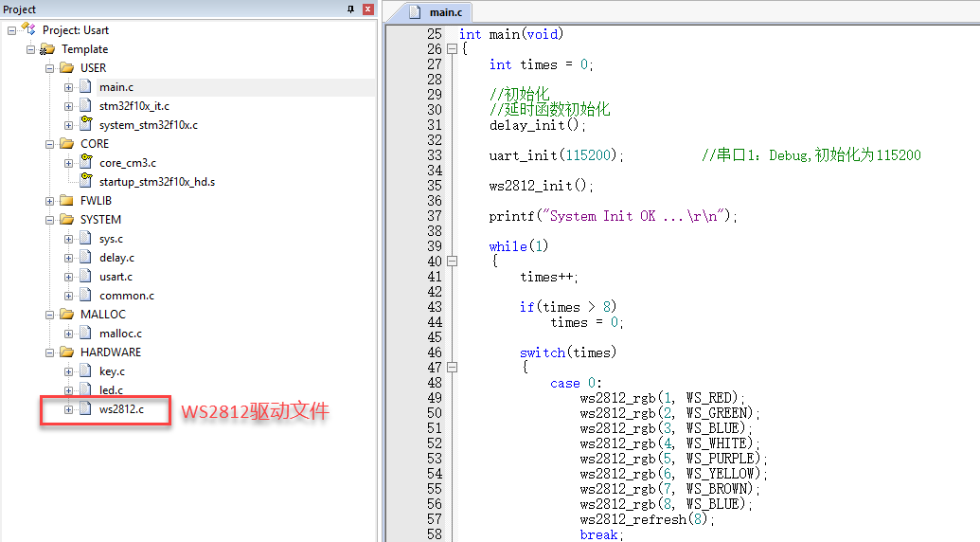This screenshot has width=980, height=542.
Task: Click the main.c file icon in tree
Action: [x=85, y=86]
